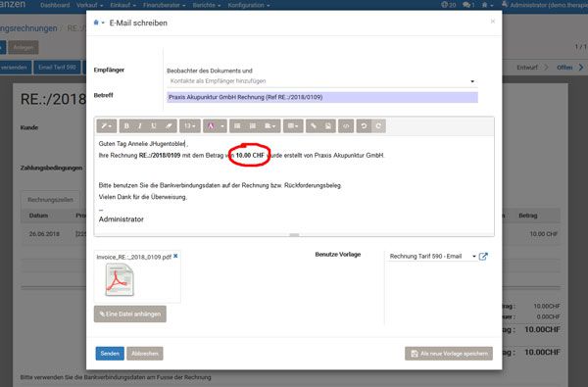588x387 pixels.
Task: Open the Verkauf menu
Action: pos(89,5)
